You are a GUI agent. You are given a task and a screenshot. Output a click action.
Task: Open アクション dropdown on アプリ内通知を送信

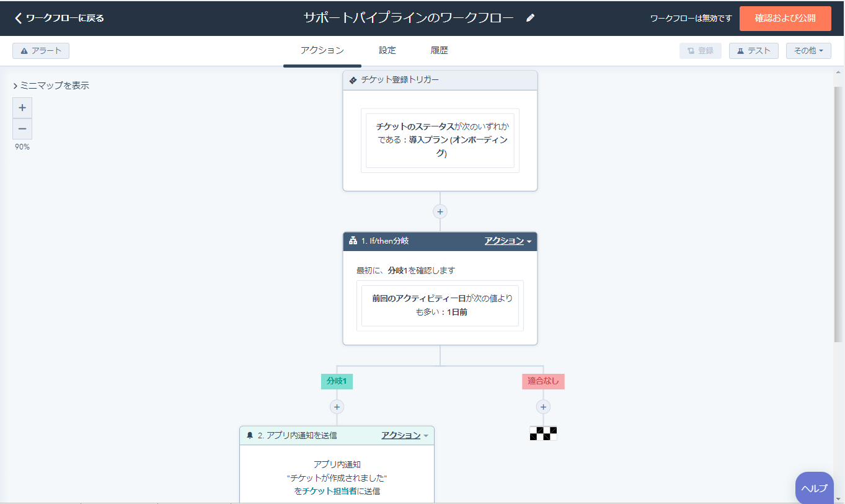coord(405,435)
